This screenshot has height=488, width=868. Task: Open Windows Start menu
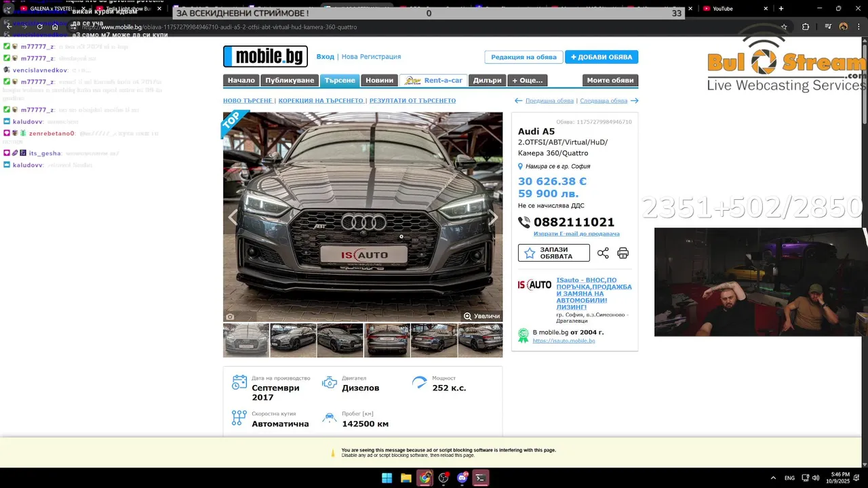[x=387, y=478]
